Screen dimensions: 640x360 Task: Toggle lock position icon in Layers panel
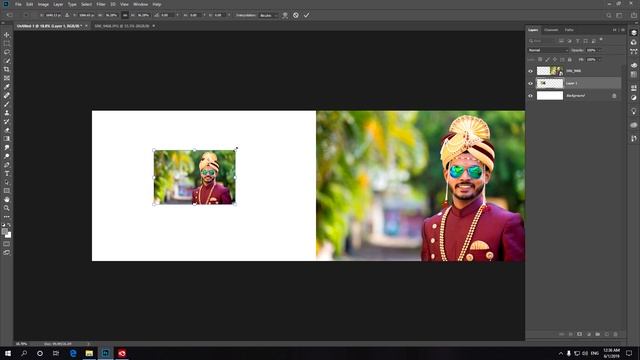[x=555, y=60]
